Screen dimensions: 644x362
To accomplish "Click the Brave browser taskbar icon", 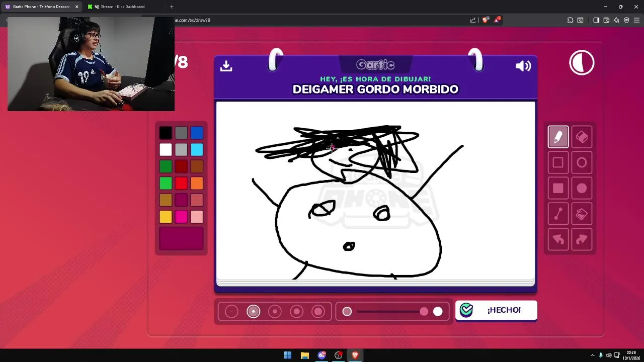I will (x=355, y=355).
